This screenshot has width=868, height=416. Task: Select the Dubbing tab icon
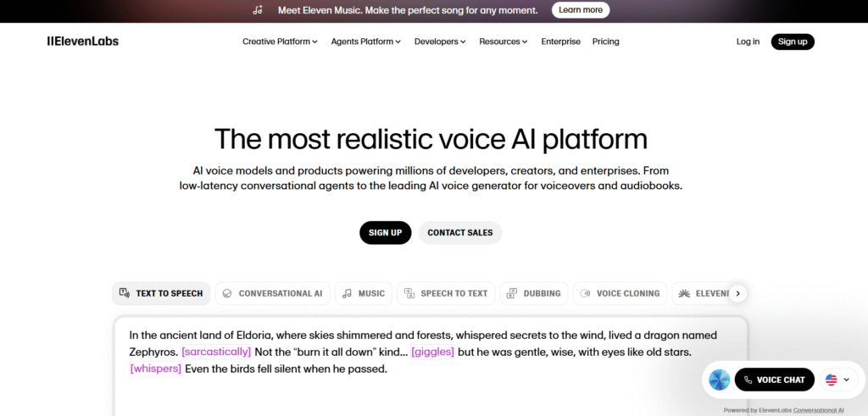[x=512, y=293]
